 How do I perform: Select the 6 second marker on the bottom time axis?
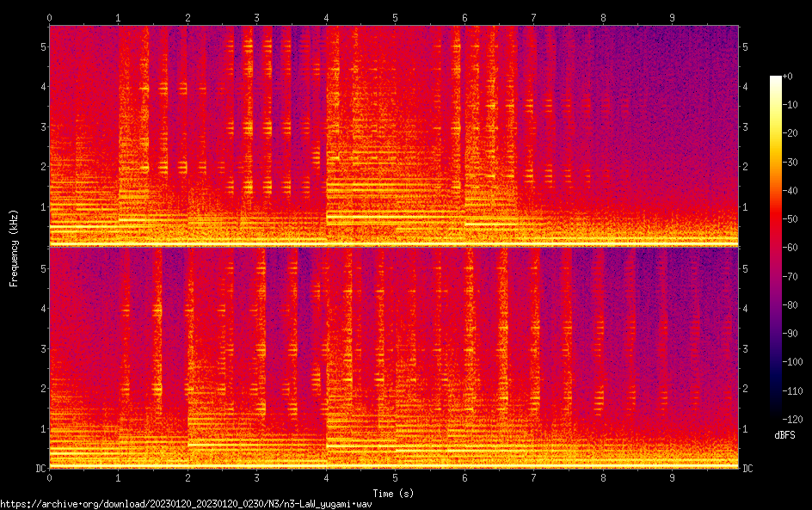pyautogui.click(x=464, y=476)
